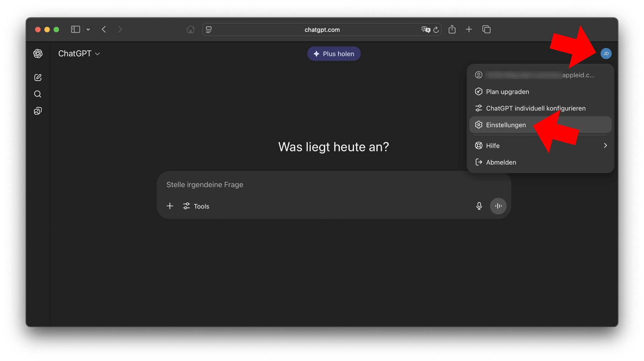Open the ChatGPT model selector dropdown
The width and height of the screenshot is (644, 361).
pyautogui.click(x=79, y=54)
